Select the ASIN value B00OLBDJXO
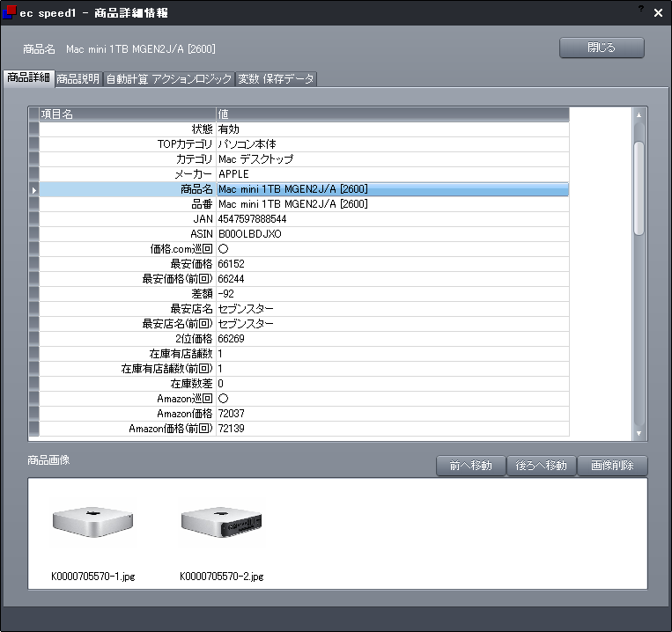The height and width of the screenshot is (632, 672). pos(393,234)
